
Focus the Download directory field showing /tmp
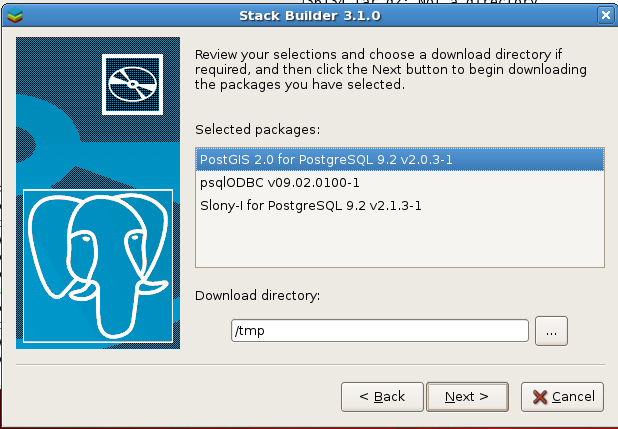[380, 331]
